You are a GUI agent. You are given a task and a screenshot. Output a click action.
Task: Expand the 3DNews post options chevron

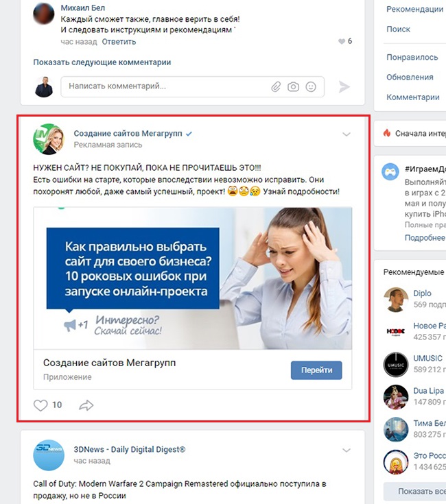click(347, 451)
